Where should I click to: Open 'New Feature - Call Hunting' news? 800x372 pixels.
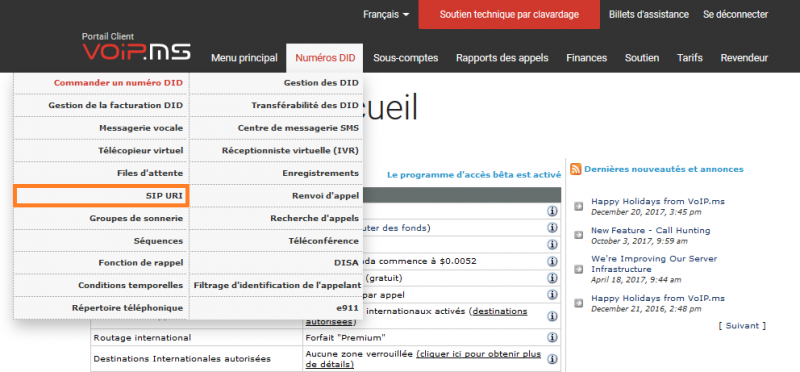click(x=651, y=231)
